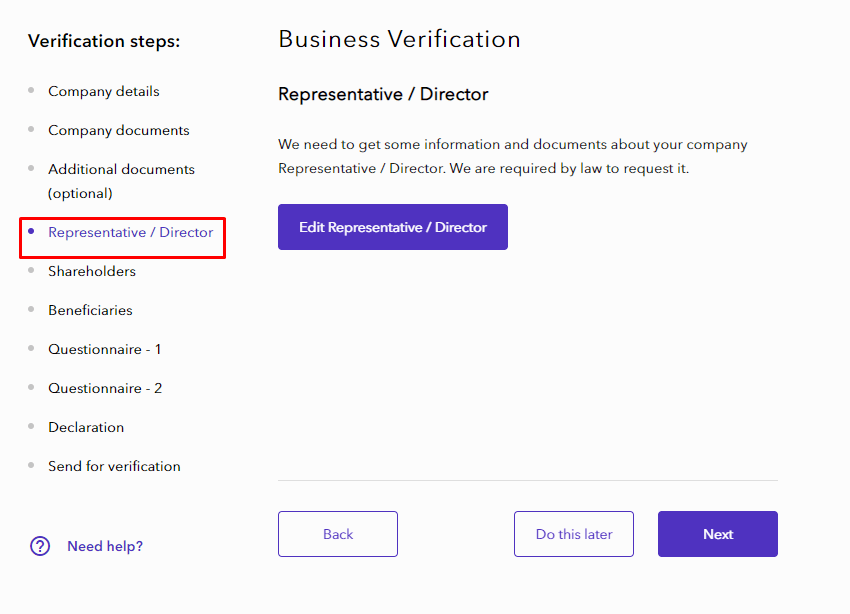This screenshot has width=850, height=614.
Task: Click the question mark help icon
Action: click(x=40, y=546)
